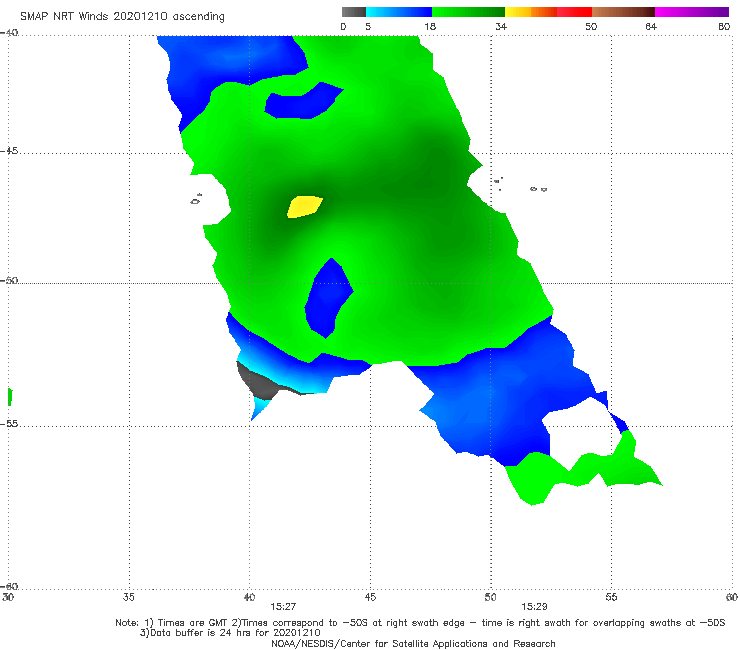The height and width of the screenshot is (650, 740).
Task: Click the small island outline west of the swath
Action: (x=196, y=199)
